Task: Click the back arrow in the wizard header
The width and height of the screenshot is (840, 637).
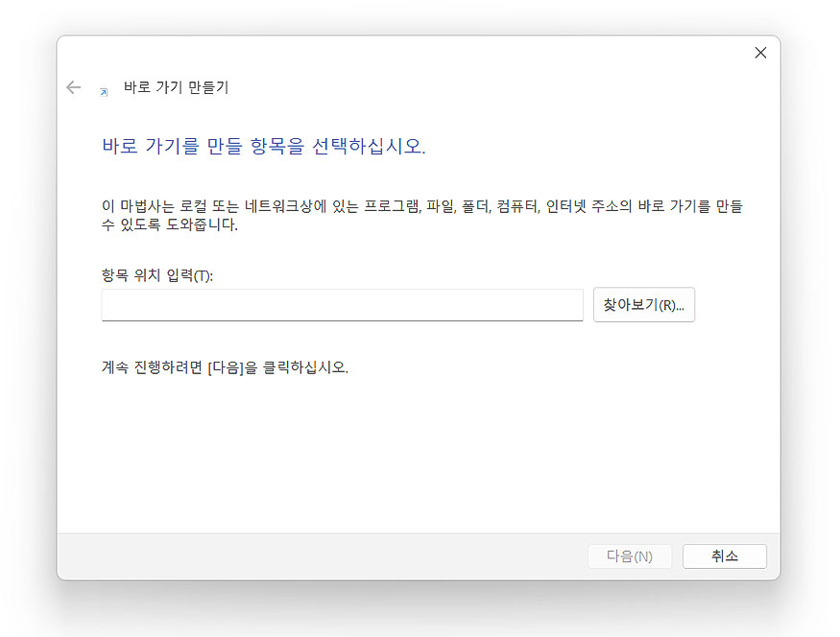Action: [73, 87]
